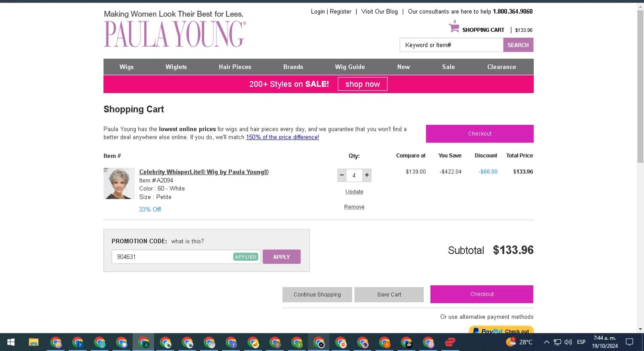Open the Clearance menu item
The image size is (644, 351).
[x=501, y=67]
